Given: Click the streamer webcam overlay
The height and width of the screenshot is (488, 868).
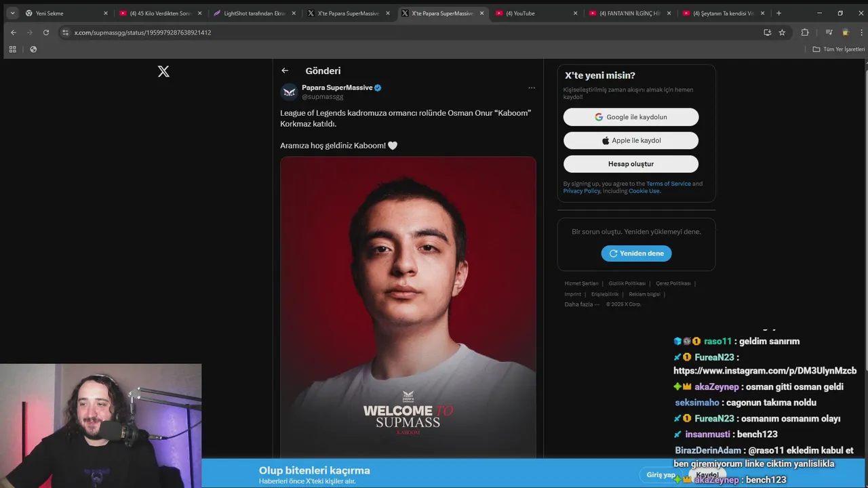Looking at the screenshot, I should coord(100,426).
